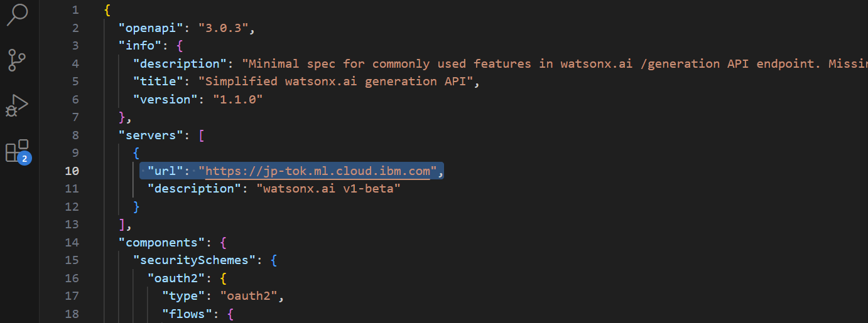Click line number 10 in gutter
This screenshot has width=868, height=323.
pos(72,171)
